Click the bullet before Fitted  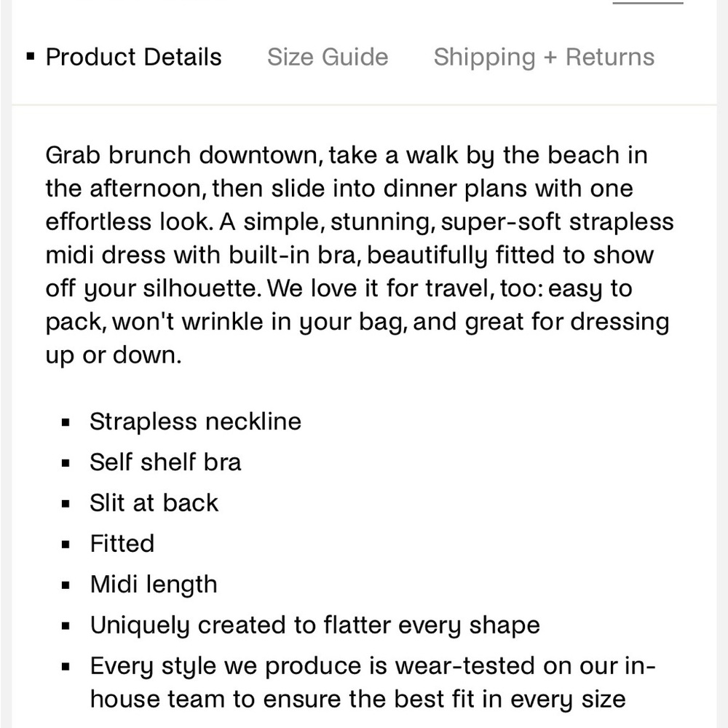pyautogui.click(x=66, y=544)
